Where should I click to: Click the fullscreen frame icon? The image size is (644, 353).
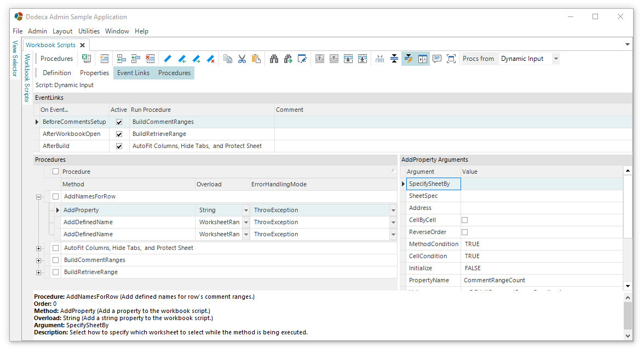(451, 59)
